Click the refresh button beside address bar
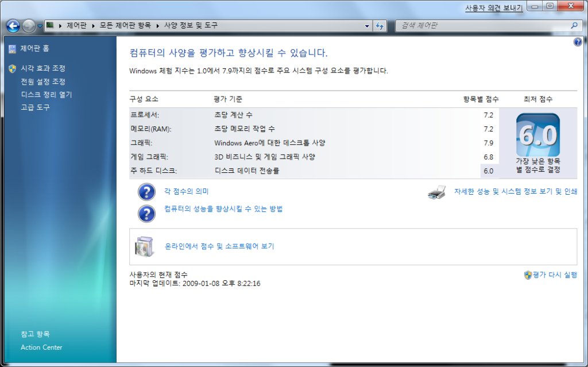588x367 pixels. tap(380, 26)
